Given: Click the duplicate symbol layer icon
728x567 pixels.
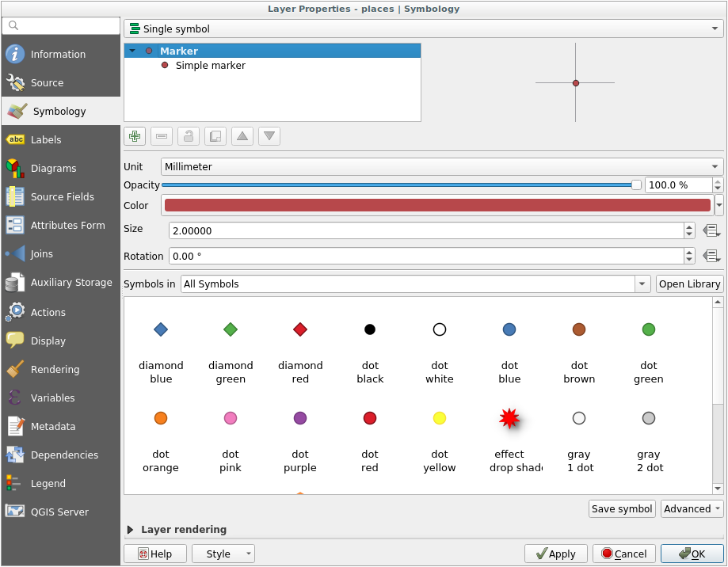Looking at the screenshot, I should click(215, 136).
